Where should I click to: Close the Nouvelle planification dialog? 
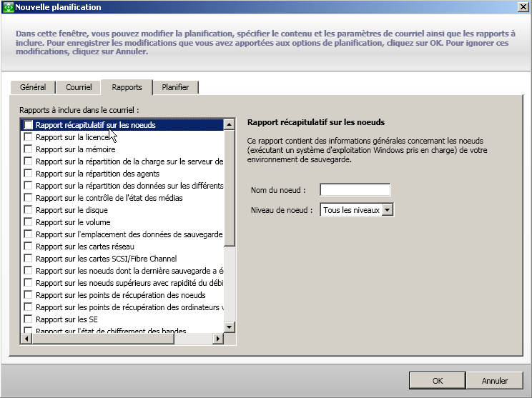click(523, 7)
